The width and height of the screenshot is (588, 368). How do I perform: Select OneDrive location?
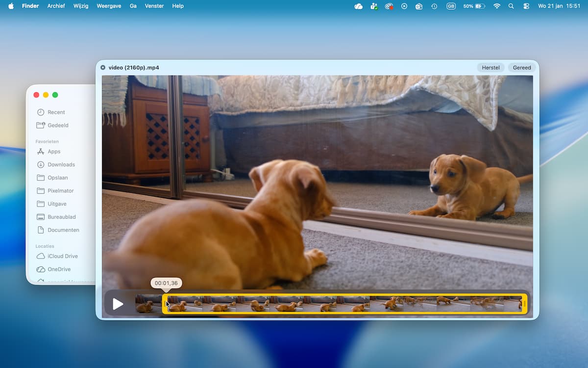pos(59,269)
